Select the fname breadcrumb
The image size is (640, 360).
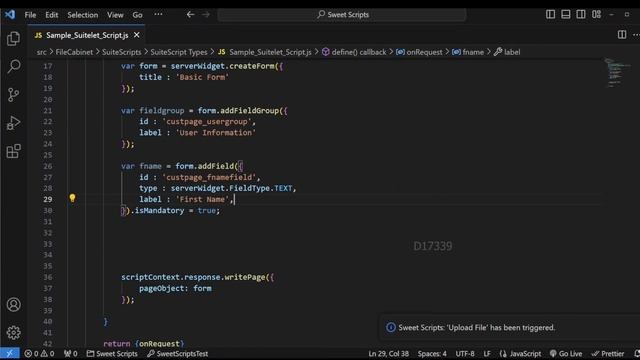[x=468, y=52]
